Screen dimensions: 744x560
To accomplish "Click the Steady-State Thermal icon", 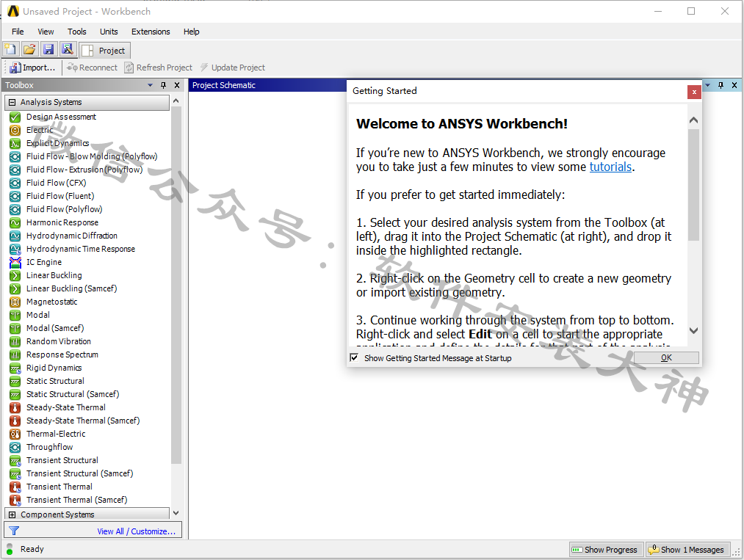I will pyautogui.click(x=15, y=408).
